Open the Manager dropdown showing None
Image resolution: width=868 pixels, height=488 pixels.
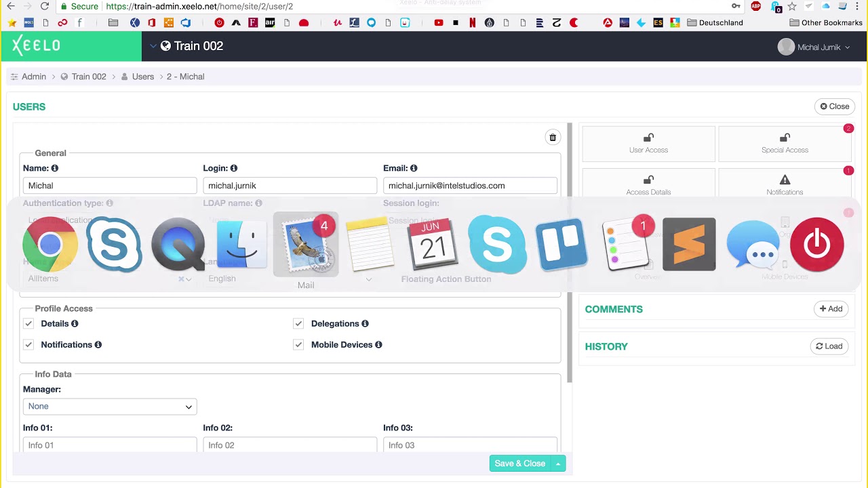pos(110,407)
